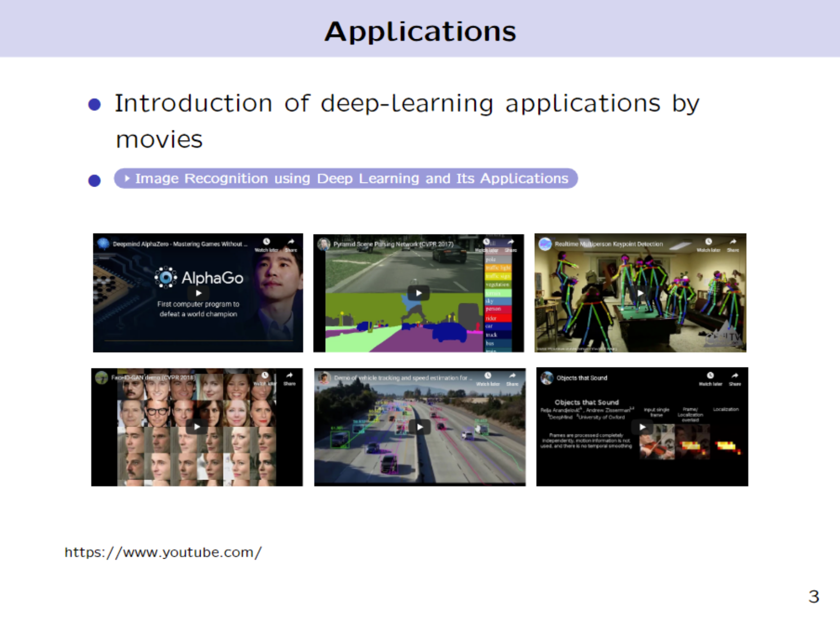Open channel avatar on Deepmind AlphaZero video
Image resolution: width=840 pixels, height=629 pixels.
103,244
